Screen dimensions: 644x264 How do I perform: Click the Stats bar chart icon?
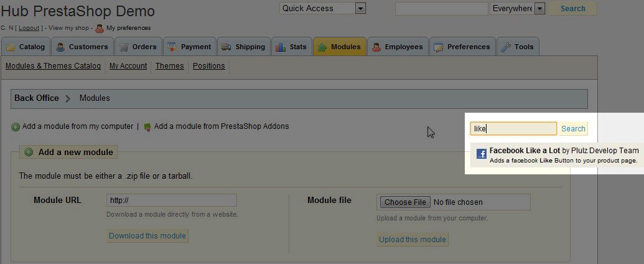(281, 47)
